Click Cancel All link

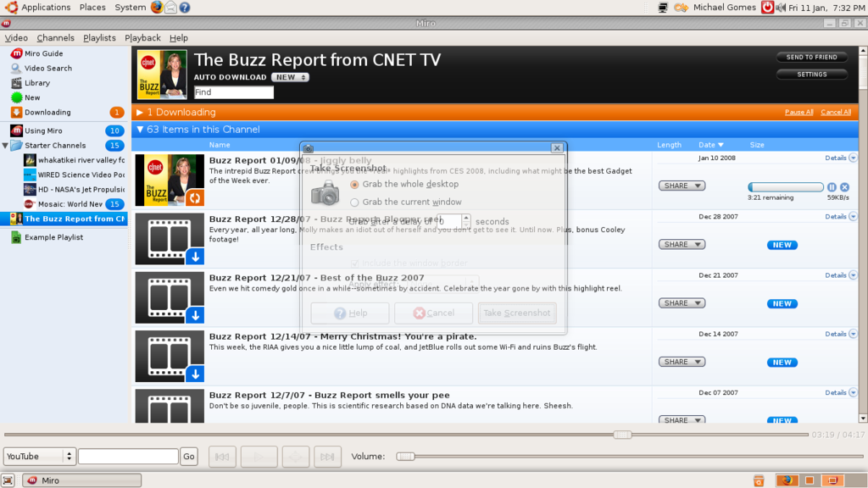pyautogui.click(x=836, y=113)
